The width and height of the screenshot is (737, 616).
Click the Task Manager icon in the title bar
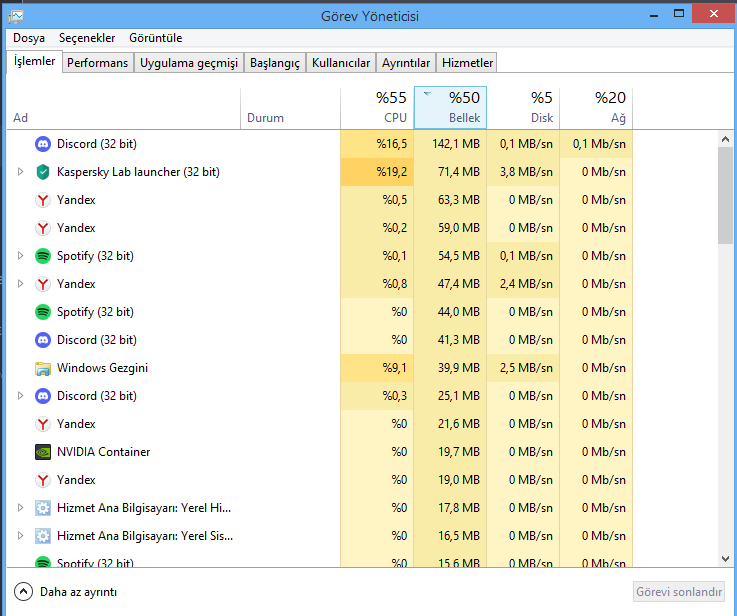coord(16,16)
